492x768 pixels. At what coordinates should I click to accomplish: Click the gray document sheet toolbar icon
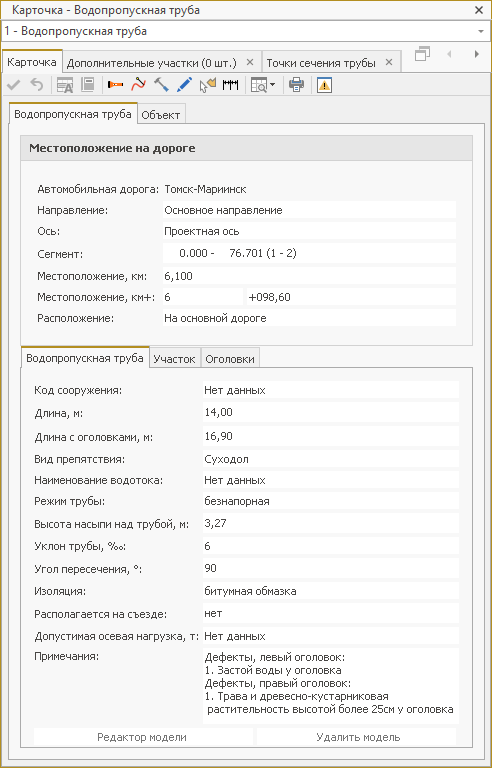click(x=88, y=85)
